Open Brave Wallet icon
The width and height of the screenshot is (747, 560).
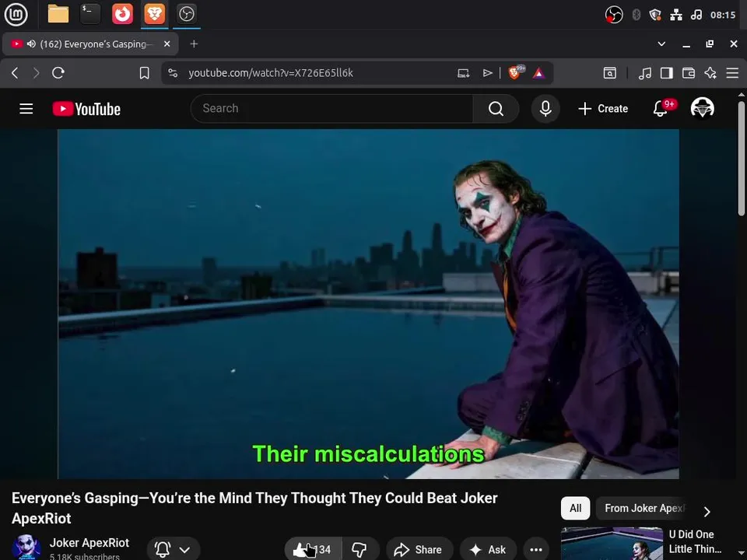pos(689,73)
